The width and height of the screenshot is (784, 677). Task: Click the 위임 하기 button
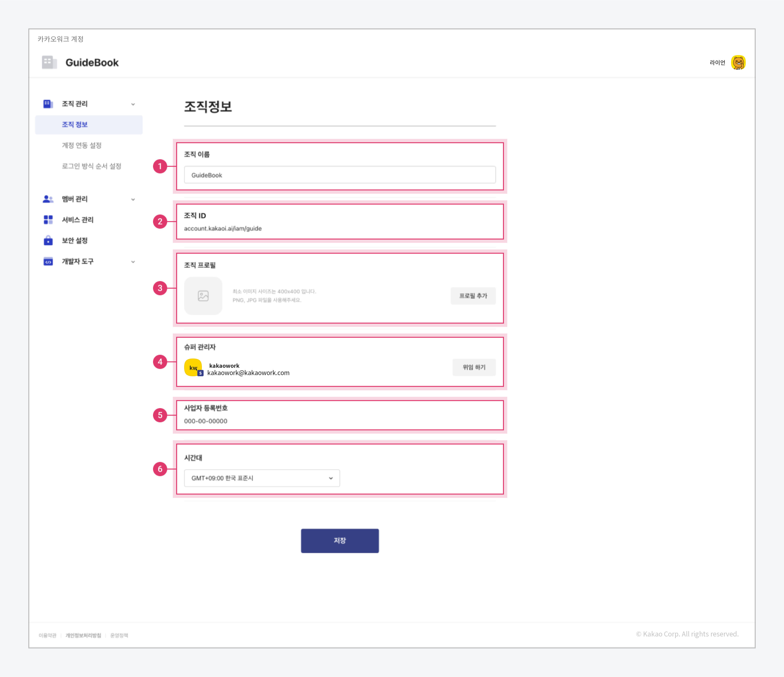pyautogui.click(x=474, y=367)
